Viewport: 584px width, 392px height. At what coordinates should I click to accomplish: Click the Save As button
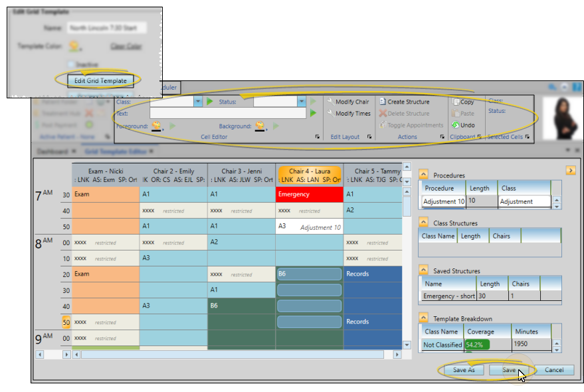pyautogui.click(x=464, y=370)
